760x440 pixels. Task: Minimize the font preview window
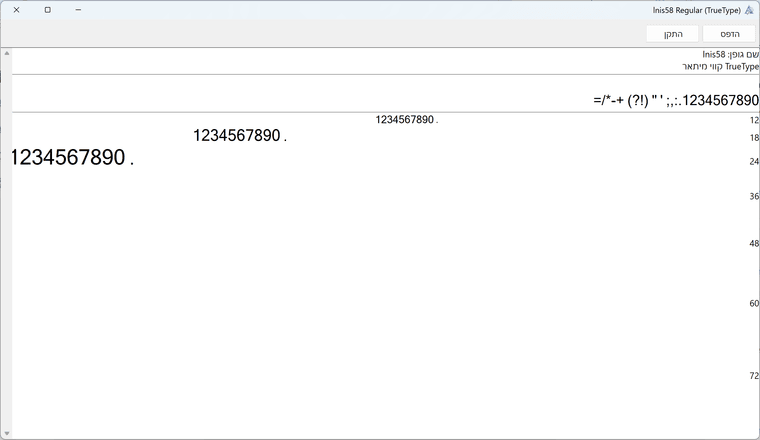click(78, 10)
